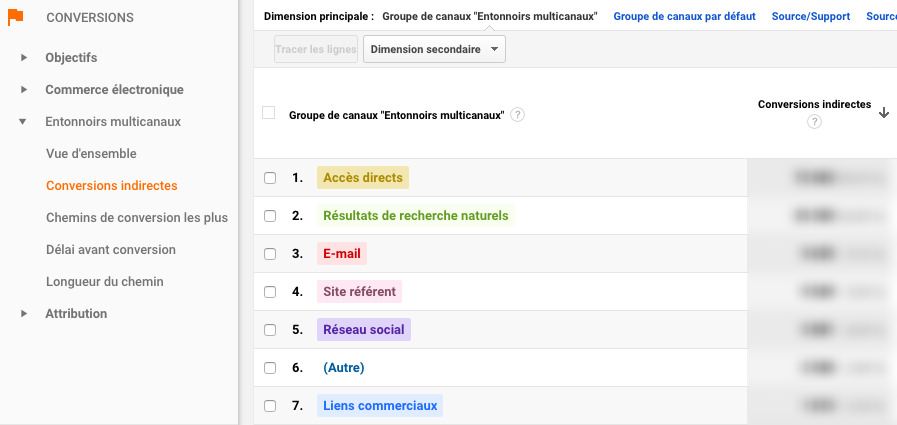The image size is (897, 425).
Task: Select the E-mail row checkbox
Action: [270, 254]
